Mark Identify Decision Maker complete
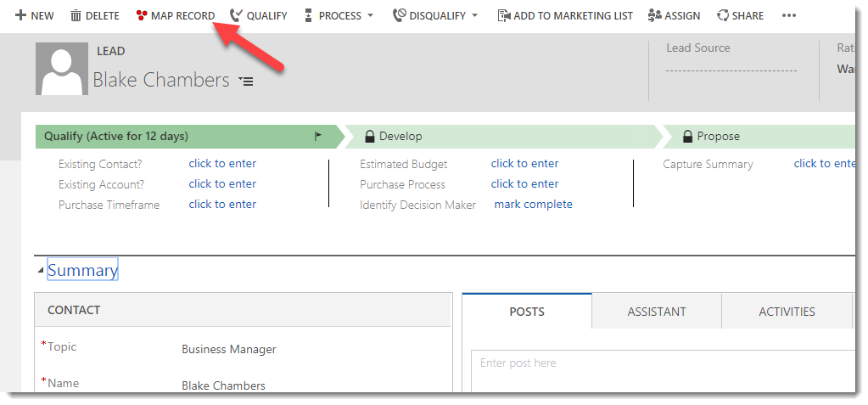This screenshot has width=868, height=405. [x=533, y=205]
